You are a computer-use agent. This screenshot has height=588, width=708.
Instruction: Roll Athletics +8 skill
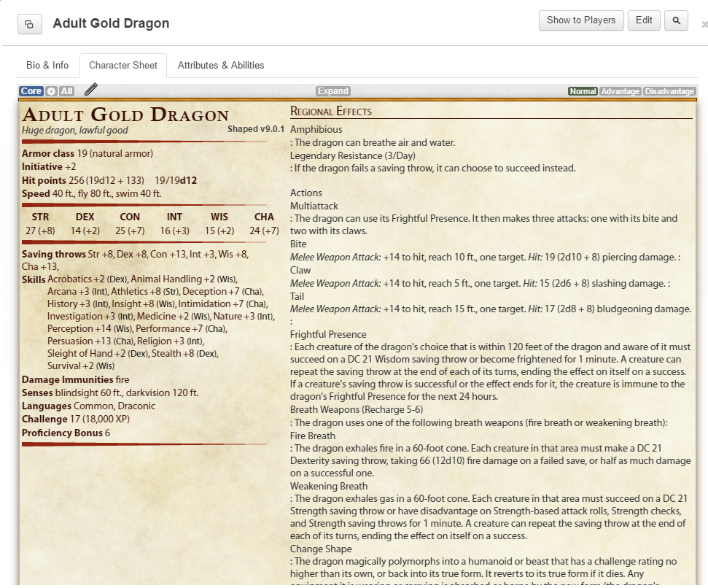coord(145,292)
